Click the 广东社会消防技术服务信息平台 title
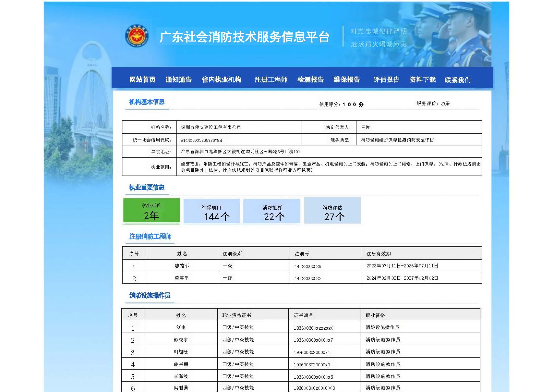Image resolution: width=554 pixels, height=392 pixels. point(245,37)
